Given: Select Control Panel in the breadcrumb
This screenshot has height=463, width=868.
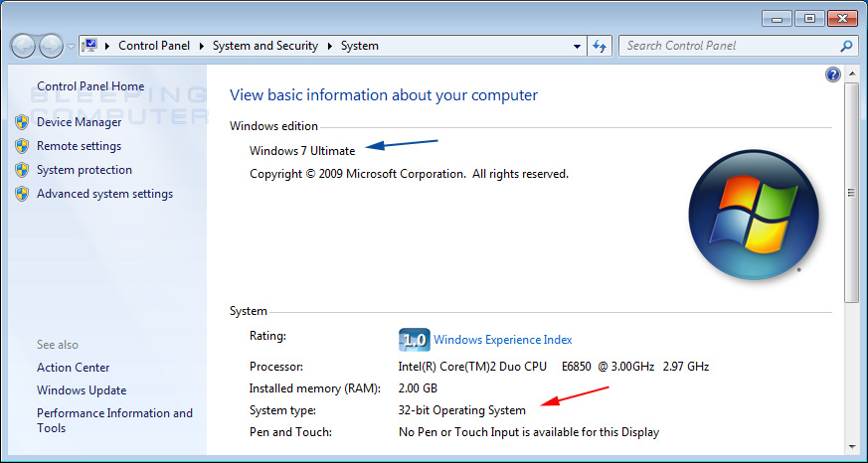Looking at the screenshot, I should point(154,46).
